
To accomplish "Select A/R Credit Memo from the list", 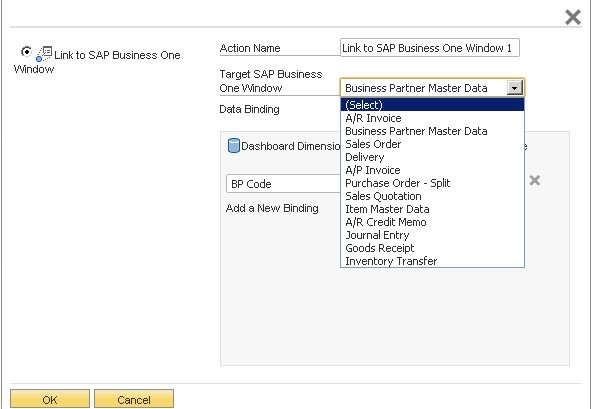I will 432,222.
